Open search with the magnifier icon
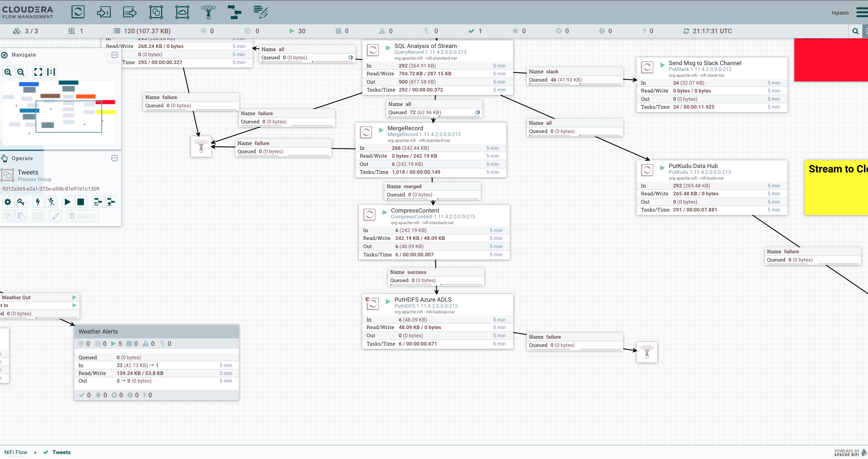Screen dimensions: 868x459 coord(855,31)
